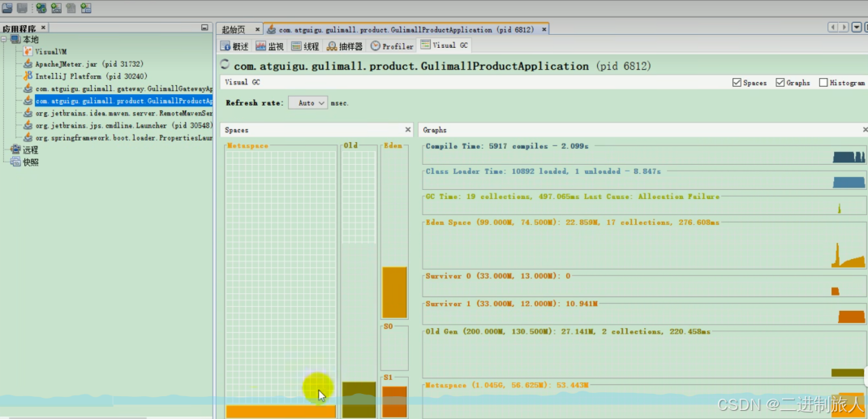The width and height of the screenshot is (868, 419).
Task: Open the 概述 overview tab
Action: [x=235, y=46]
